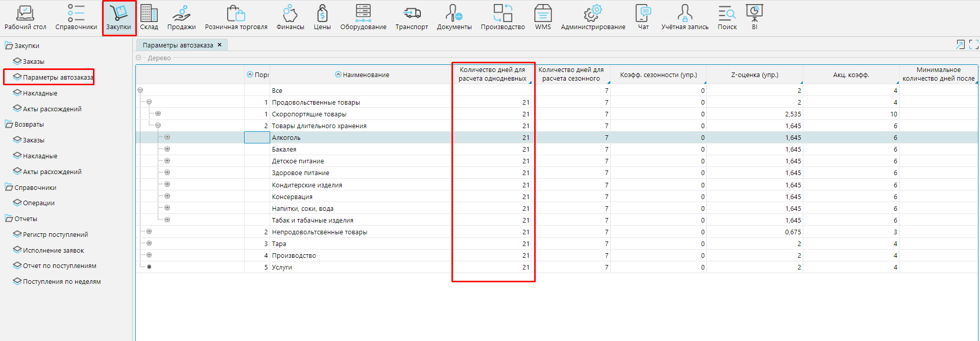Sort by the Наименование column header
The width and height of the screenshot is (980, 341).
click(x=366, y=75)
